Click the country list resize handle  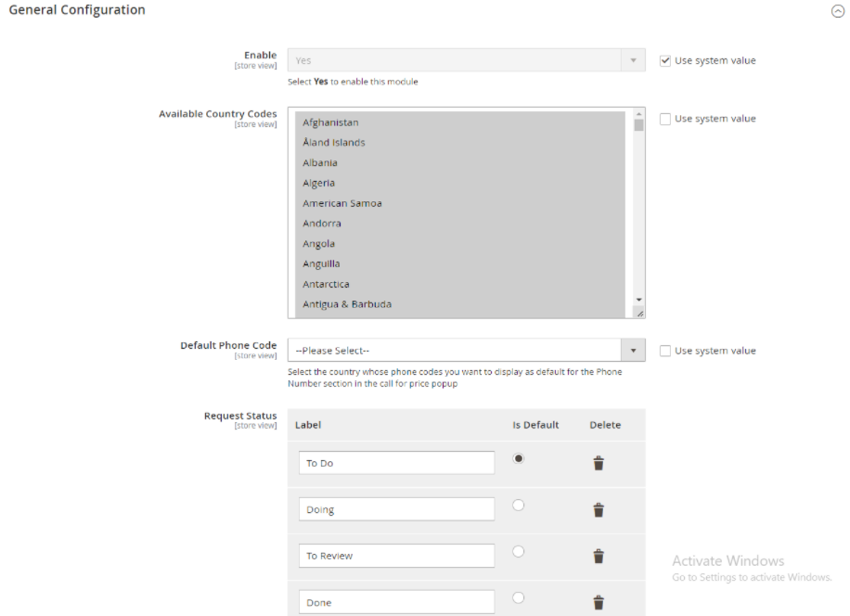coord(639,314)
